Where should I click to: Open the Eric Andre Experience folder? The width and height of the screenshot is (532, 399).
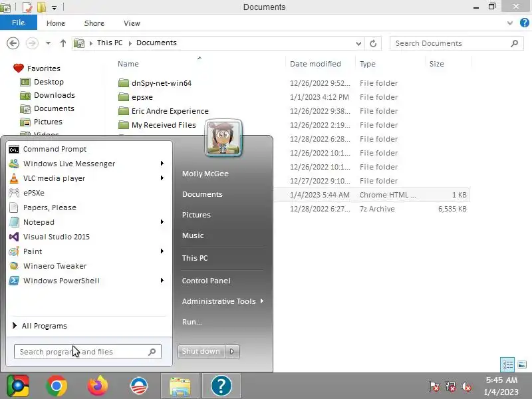tap(164, 111)
